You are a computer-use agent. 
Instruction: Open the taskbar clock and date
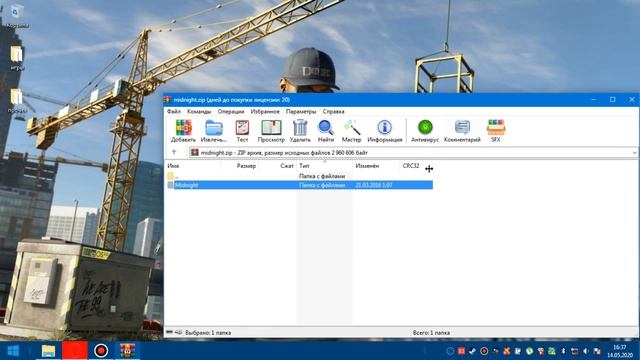pyautogui.click(x=620, y=351)
